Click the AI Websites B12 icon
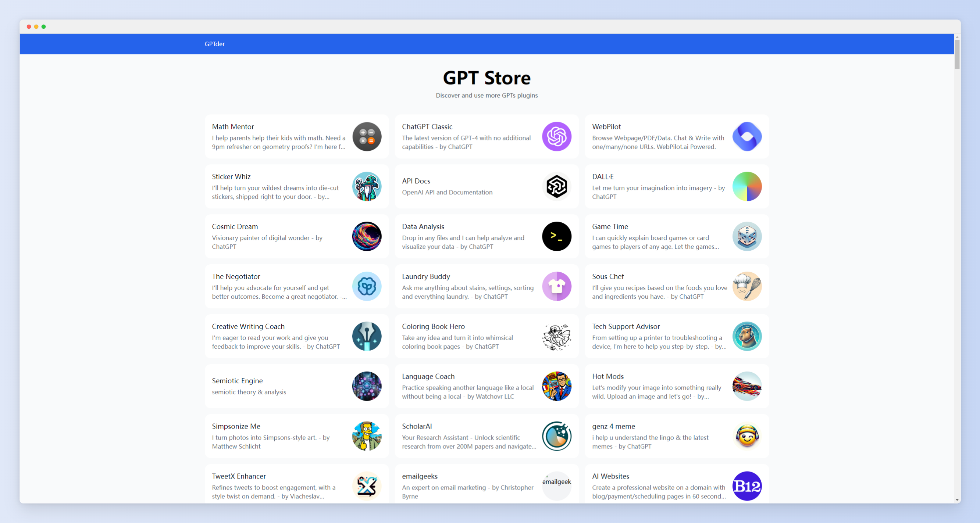This screenshot has width=980, height=523. [x=747, y=486]
